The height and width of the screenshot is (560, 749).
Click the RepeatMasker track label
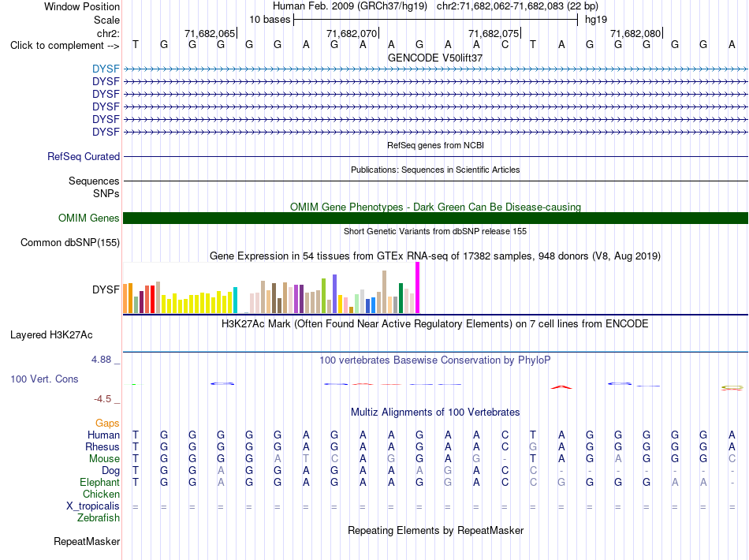click(x=87, y=541)
